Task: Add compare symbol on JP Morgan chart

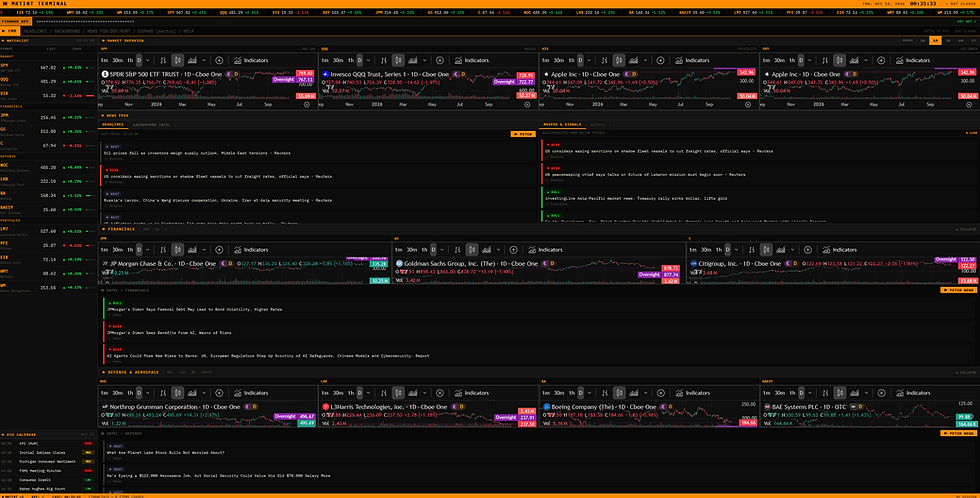Action: click(219, 249)
